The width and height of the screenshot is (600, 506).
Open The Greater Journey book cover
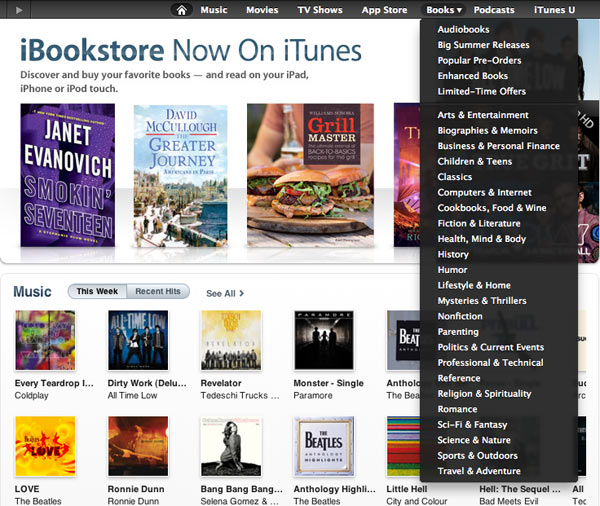(x=180, y=175)
